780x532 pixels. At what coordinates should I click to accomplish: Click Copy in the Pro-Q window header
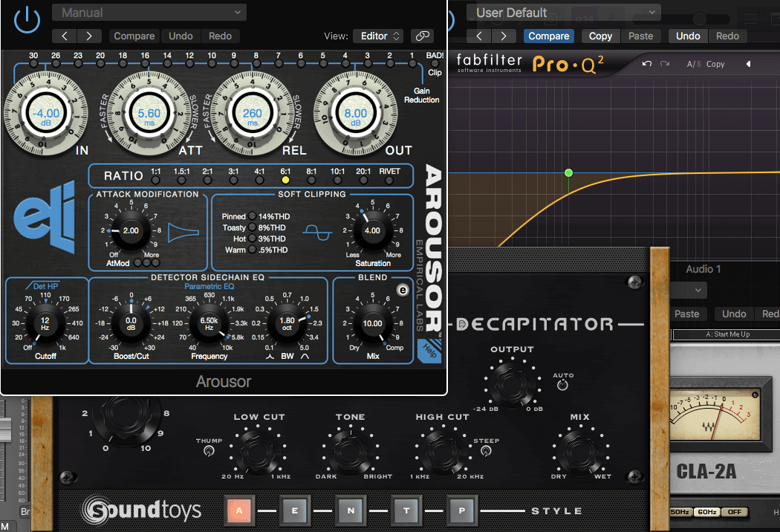click(x=600, y=36)
